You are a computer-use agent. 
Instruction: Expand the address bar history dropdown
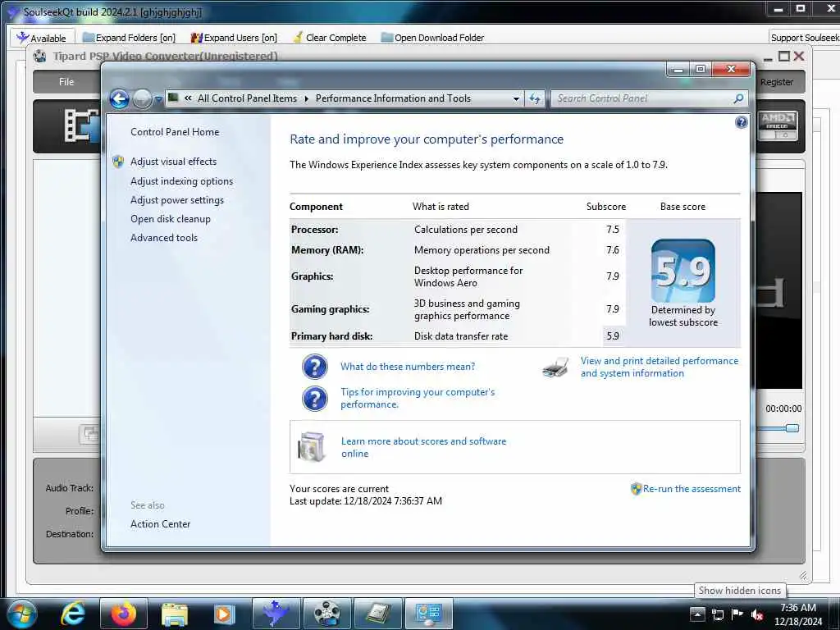pyautogui.click(x=516, y=98)
